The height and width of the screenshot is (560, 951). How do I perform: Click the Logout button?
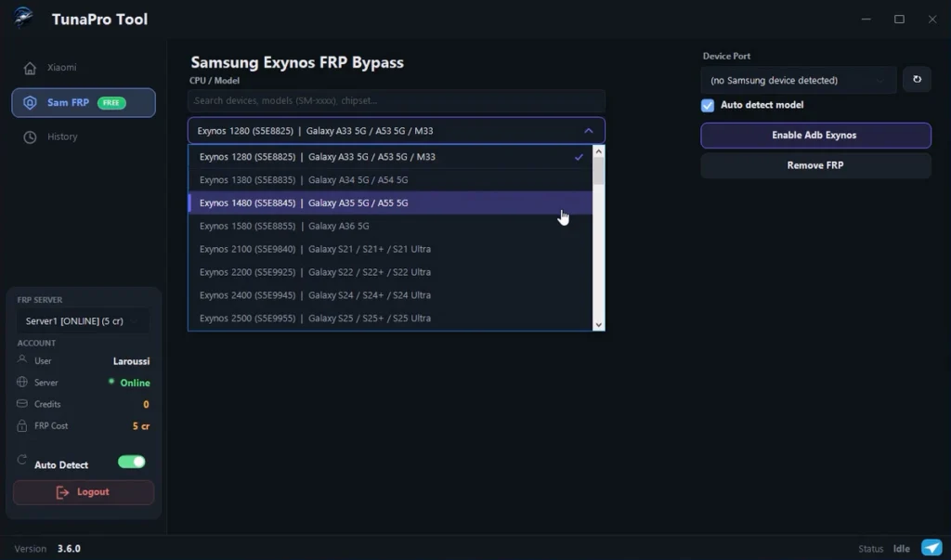83,492
